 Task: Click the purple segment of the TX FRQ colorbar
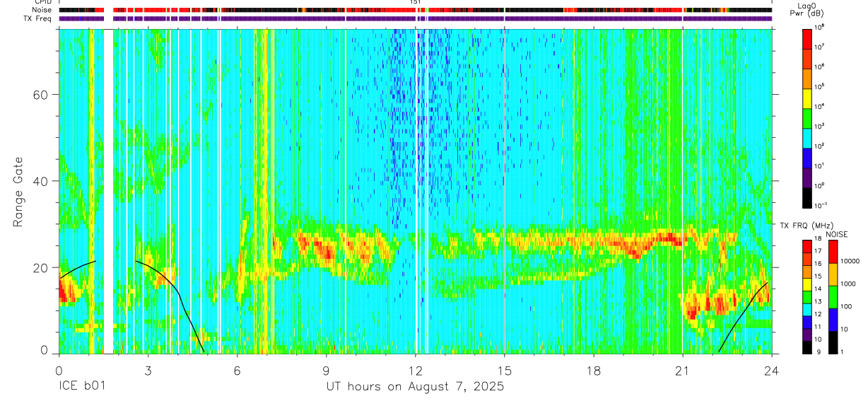click(809, 333)
